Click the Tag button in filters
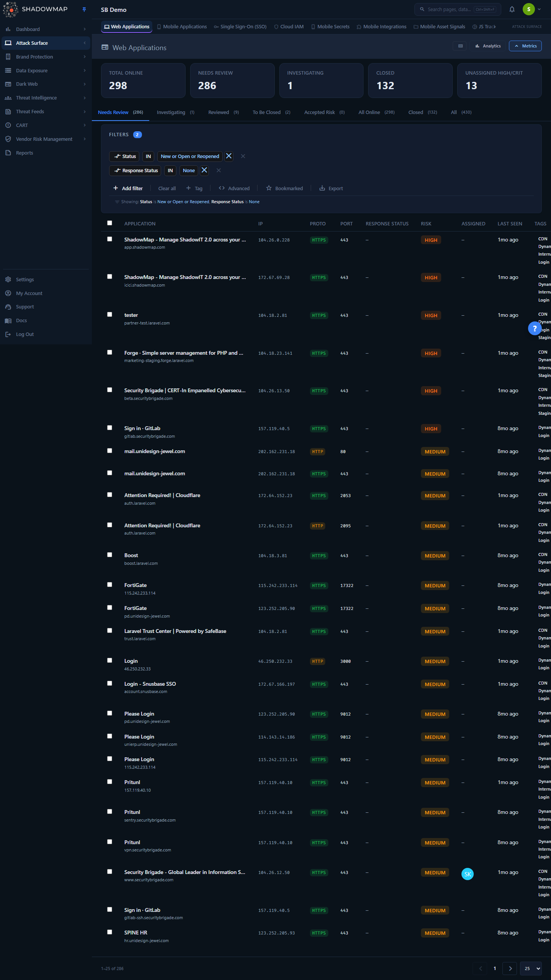Viewport: 551px width, 980px height. [x=194, y=188]
